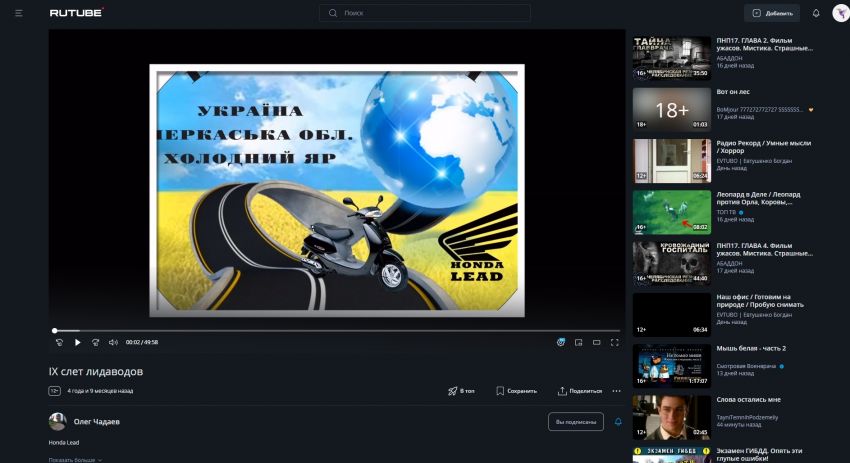Open the "Олег Чадаев" channel name link

(x=96, y=421)
